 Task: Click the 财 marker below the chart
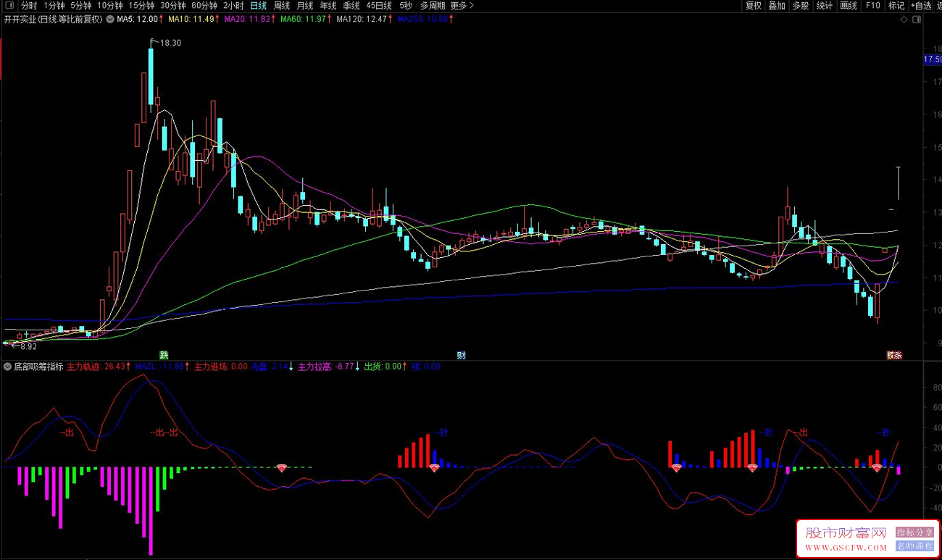click(x=461, y=355)
